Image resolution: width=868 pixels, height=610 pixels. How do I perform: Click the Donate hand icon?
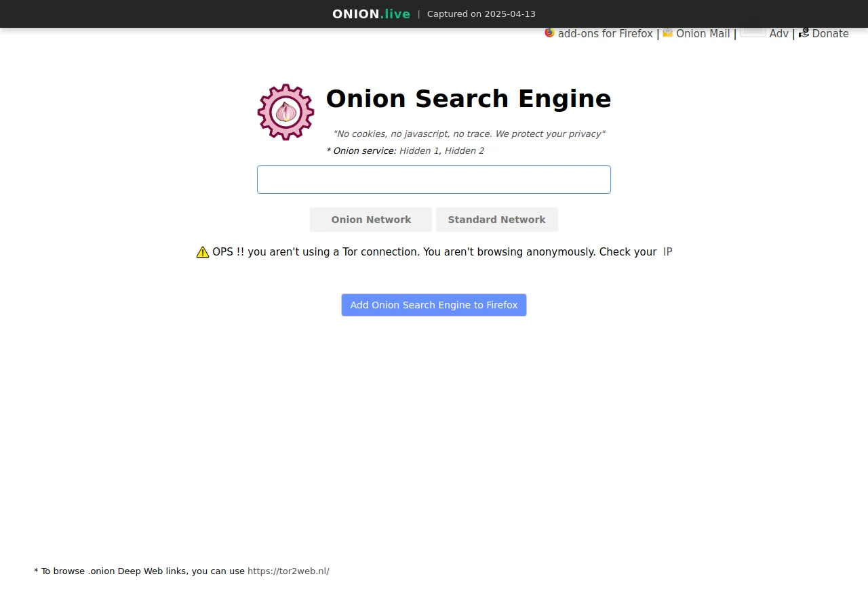(x=804, y=33)
